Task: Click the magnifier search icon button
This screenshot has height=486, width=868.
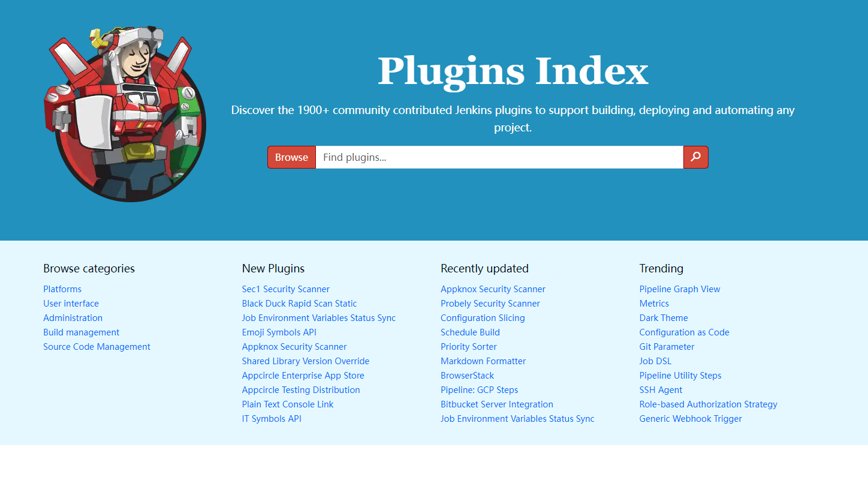Action: pos(695,157)
